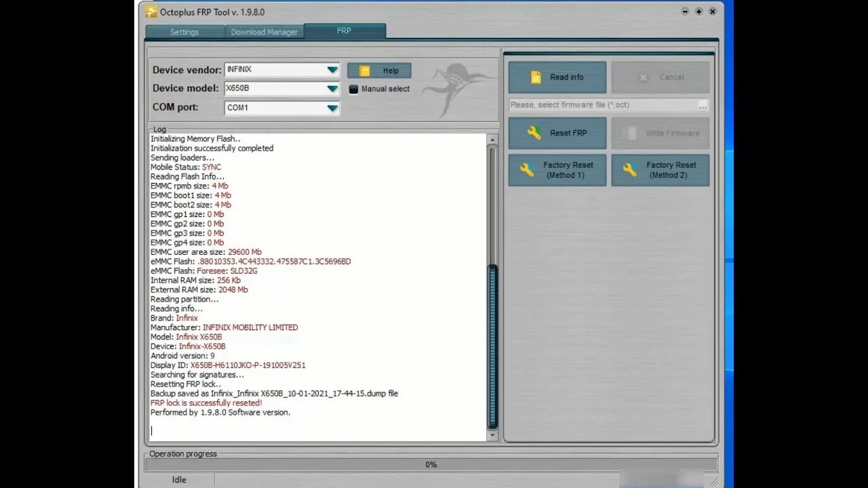Click 'Manufacturer: INFINIX MOBILITY LIMITED' log line
868x488 pixels.
pyautogui.click(x=224, y=327)
